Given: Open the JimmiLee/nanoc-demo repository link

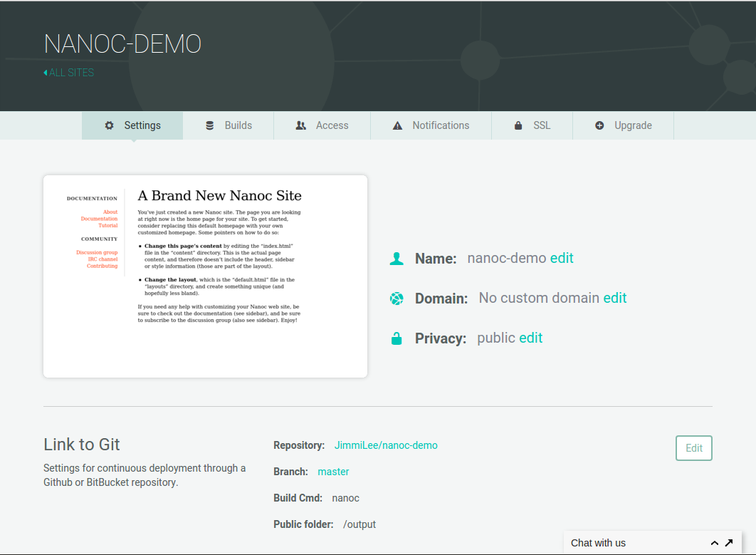Looking at the screenshot, I should tap(386, 445).
